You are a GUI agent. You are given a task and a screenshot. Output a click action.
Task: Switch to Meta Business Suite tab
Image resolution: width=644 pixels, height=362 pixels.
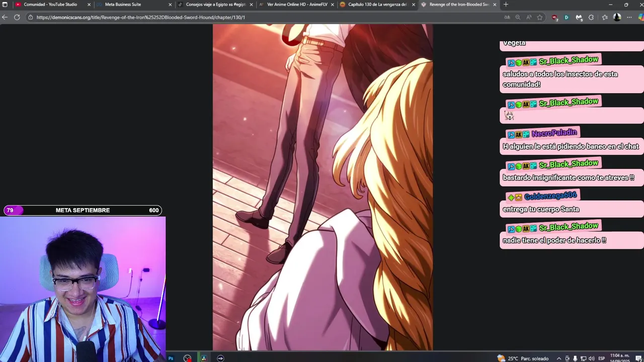[123, 5]
